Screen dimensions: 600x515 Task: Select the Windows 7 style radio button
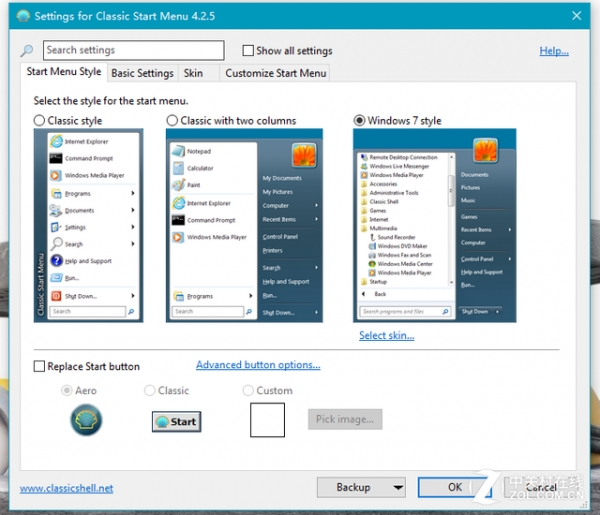[360, 121]
